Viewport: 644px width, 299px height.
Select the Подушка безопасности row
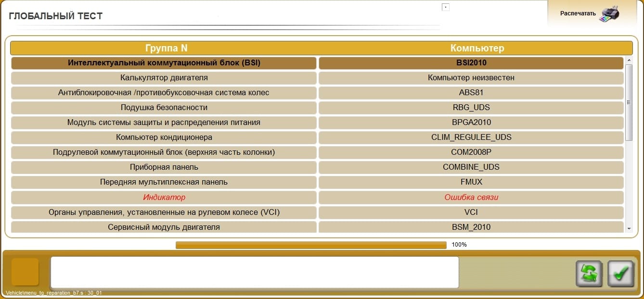point(164,108)
